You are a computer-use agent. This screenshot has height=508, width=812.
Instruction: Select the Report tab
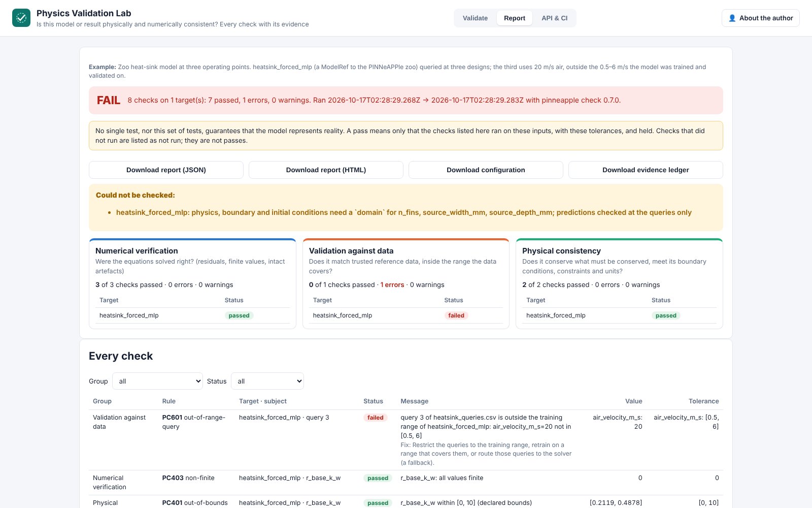click(x=515, y=18)
